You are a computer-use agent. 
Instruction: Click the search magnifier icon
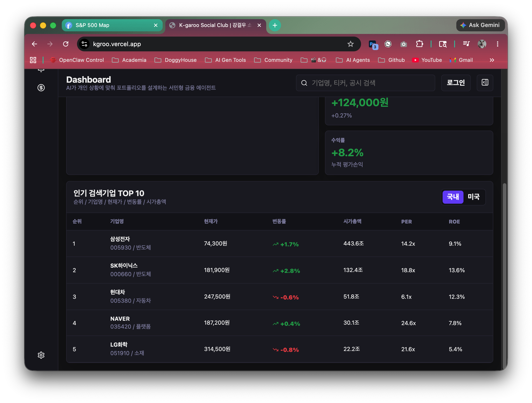coord(304,83)
